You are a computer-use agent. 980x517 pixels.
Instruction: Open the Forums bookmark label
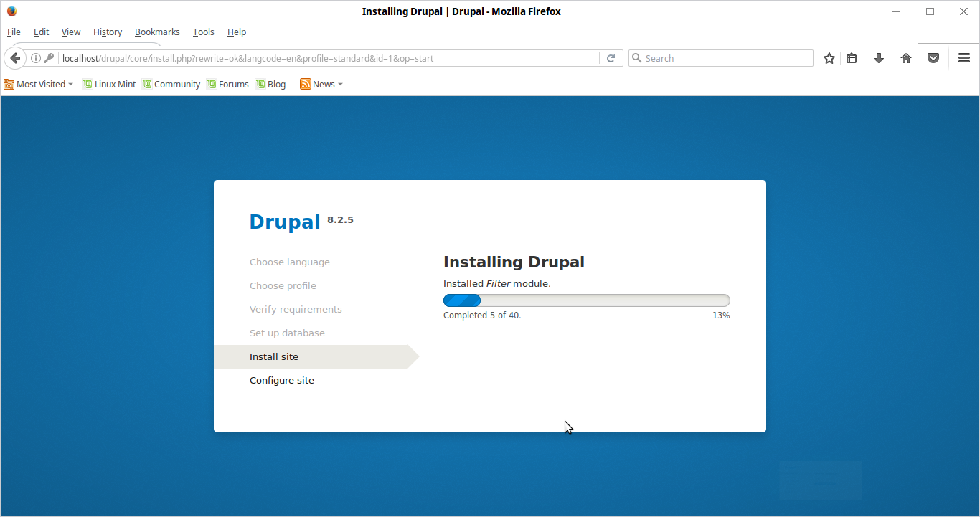[234, 84]
